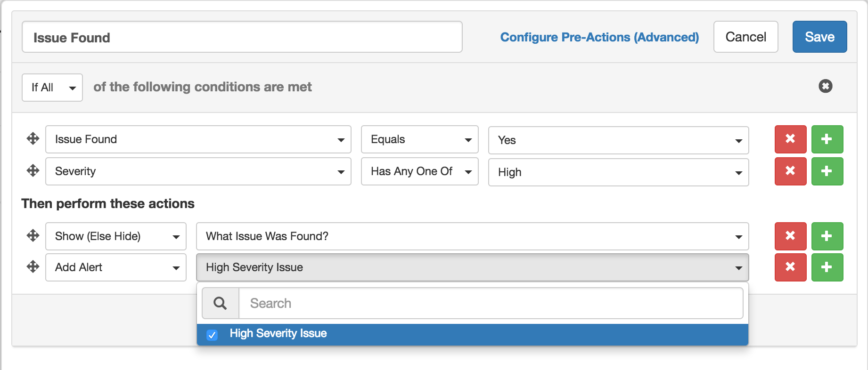Add condition after Severity row
868x370 pixels.
tap(827, 171)
